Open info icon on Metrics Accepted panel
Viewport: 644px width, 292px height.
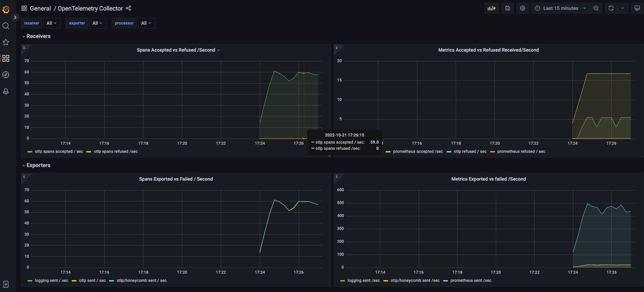(x=337, y=48)
